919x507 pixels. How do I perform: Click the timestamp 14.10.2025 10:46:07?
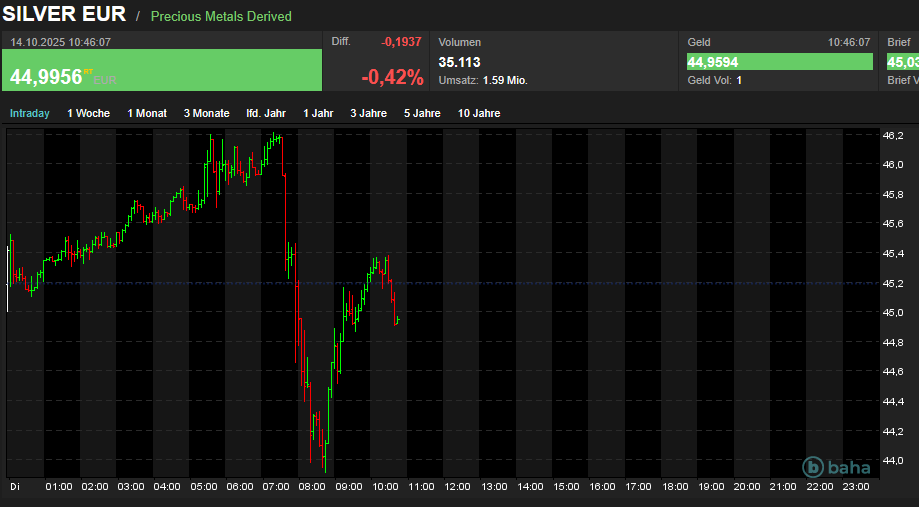point(60,42)
